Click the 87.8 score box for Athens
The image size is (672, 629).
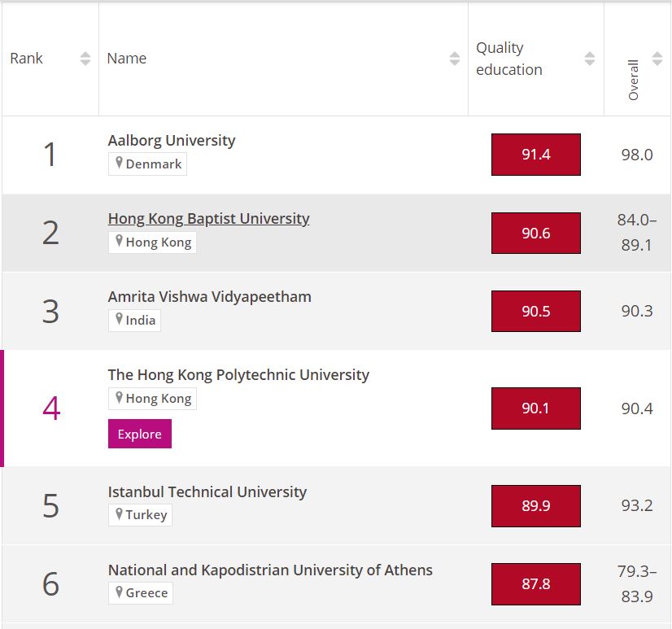click(535, 584)
